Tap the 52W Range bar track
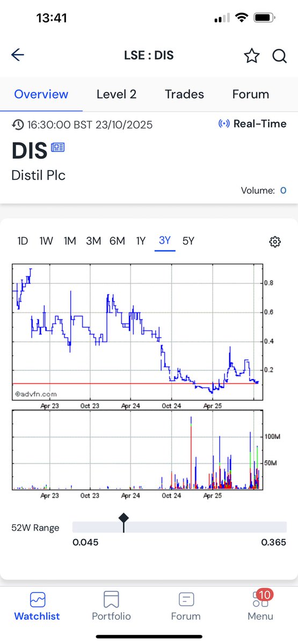 [179, 527]
